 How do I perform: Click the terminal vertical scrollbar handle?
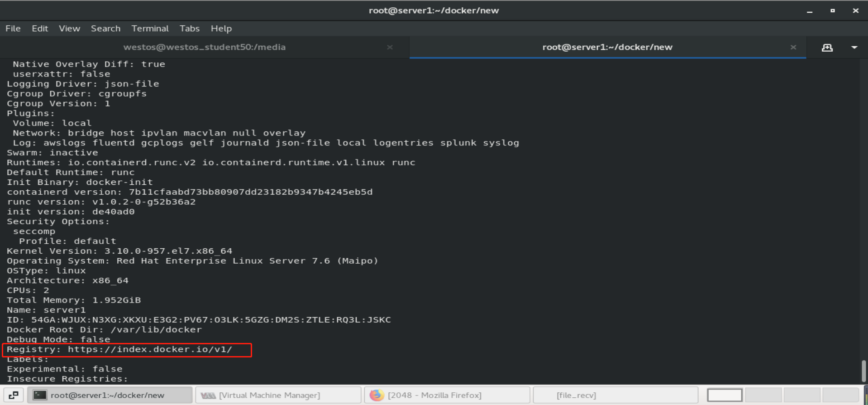point(863,371)
